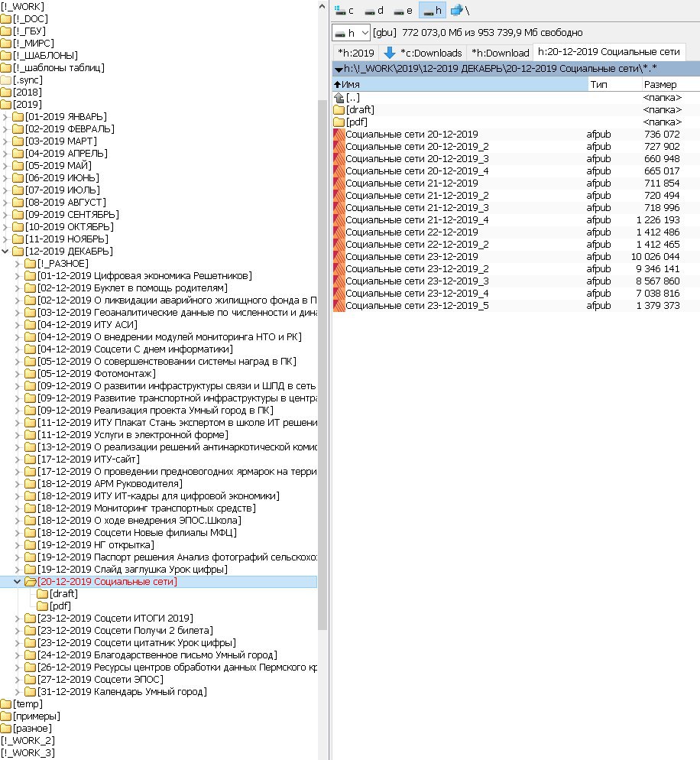Image resolution: width=700 pixels, height=760 pixels.
Task: Expand the [11-2019 НОЯБРЬ] tree node
Action: click(x=5, y=239)
